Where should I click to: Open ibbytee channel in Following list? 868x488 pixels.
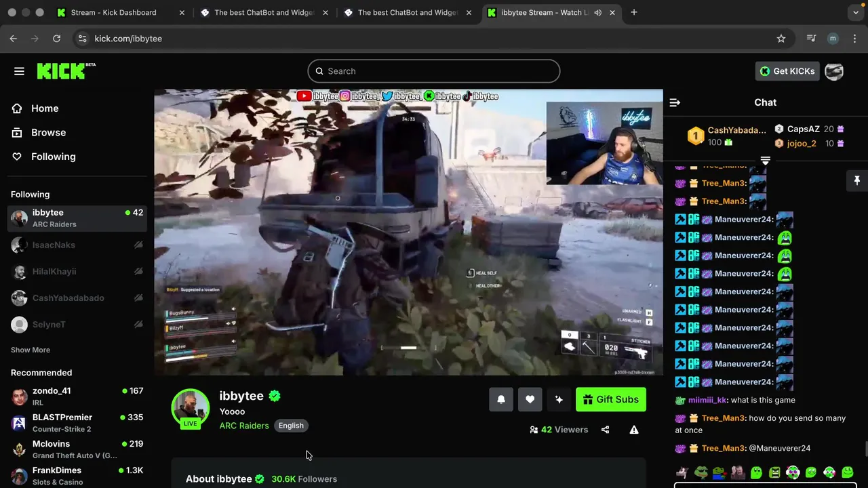click(77, 218)
